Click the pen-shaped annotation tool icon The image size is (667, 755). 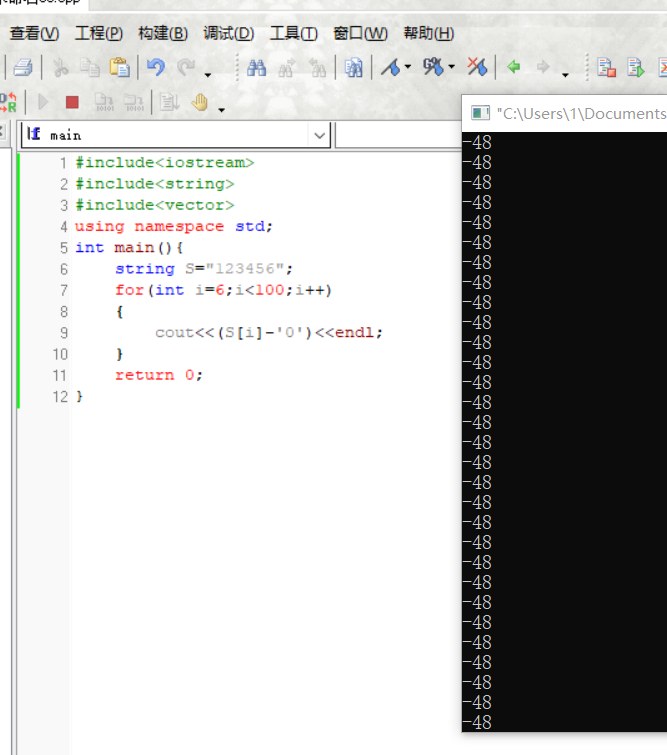tap(391, 67)
